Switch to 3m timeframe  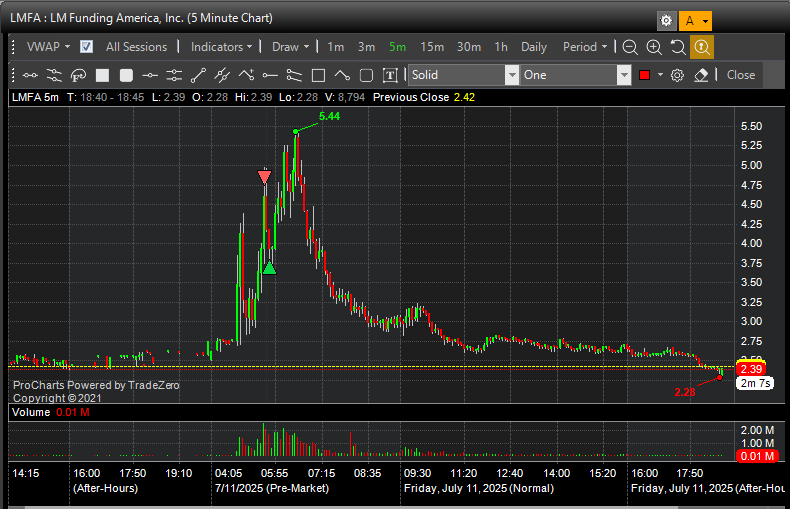click(x=366, y=47)
